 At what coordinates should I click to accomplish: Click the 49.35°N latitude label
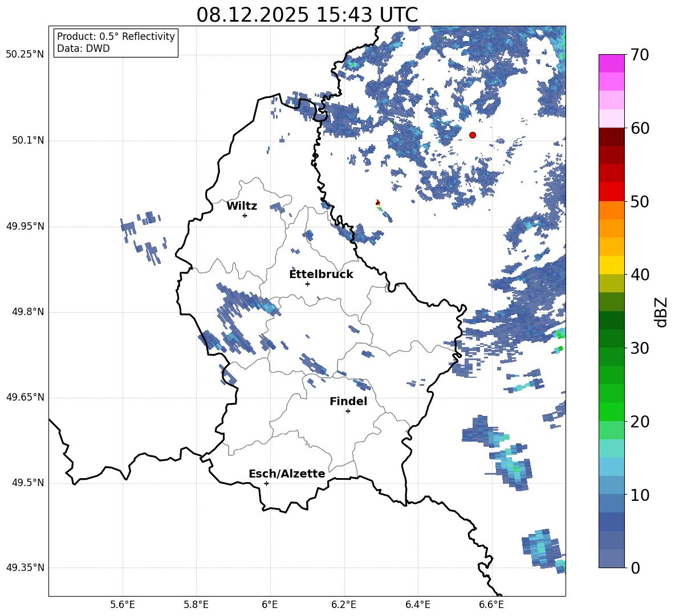coord(25,568)
